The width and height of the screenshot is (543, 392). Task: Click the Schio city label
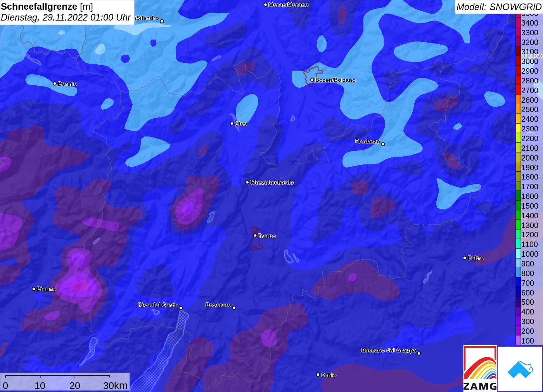[329, 375]
